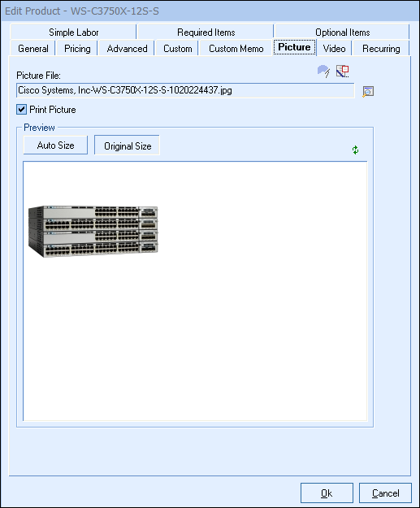Select the Simple Labor tab
The height and width of the screenshot is (508, 420).
pyautogui.click(x=73, y=33)
